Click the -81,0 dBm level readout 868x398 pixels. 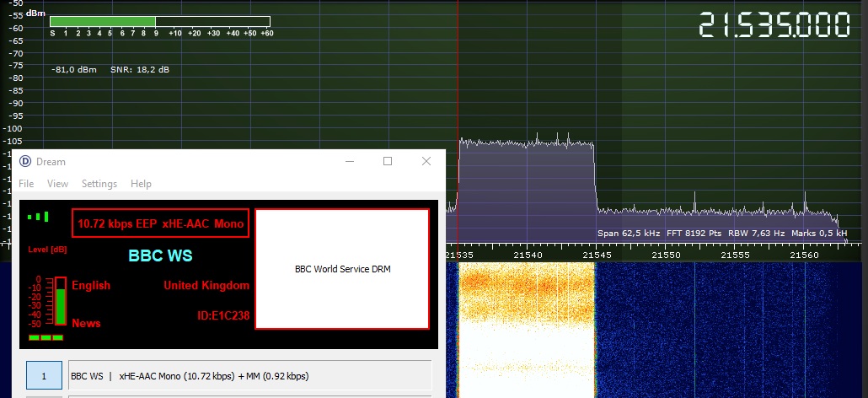click(x=73, y=70)
